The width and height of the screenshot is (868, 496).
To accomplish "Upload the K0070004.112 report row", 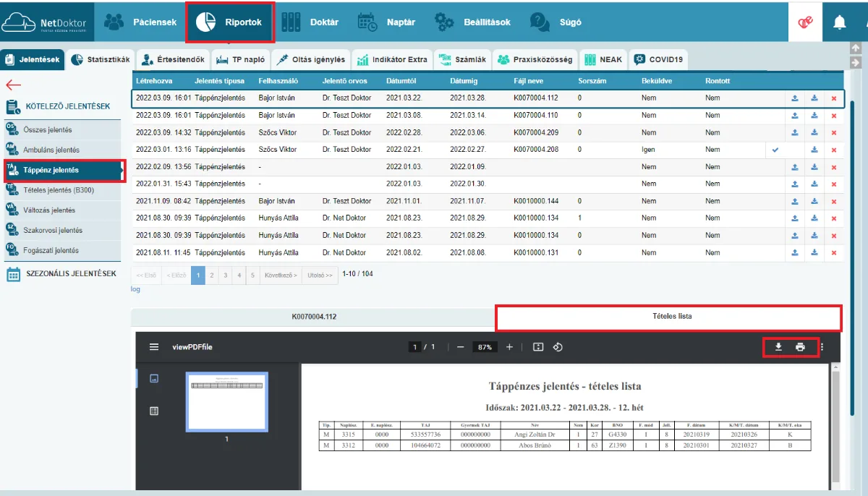I will tap(795, 98).
